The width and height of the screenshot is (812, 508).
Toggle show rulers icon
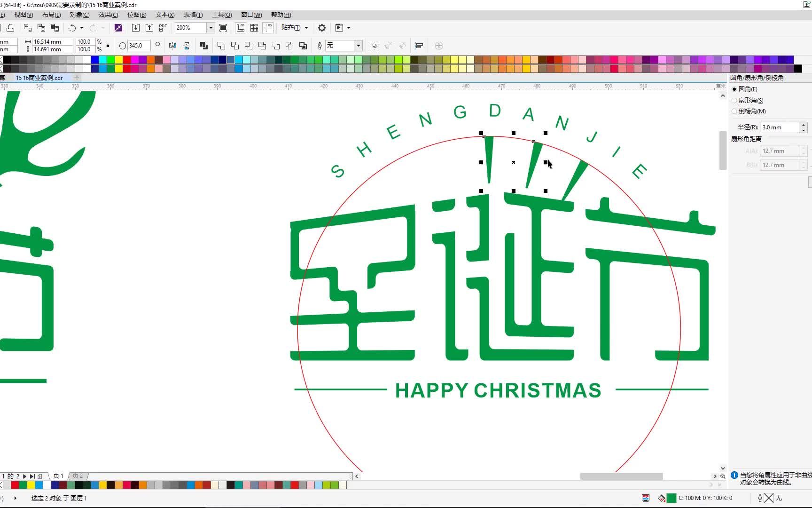(x=241, y=28)
